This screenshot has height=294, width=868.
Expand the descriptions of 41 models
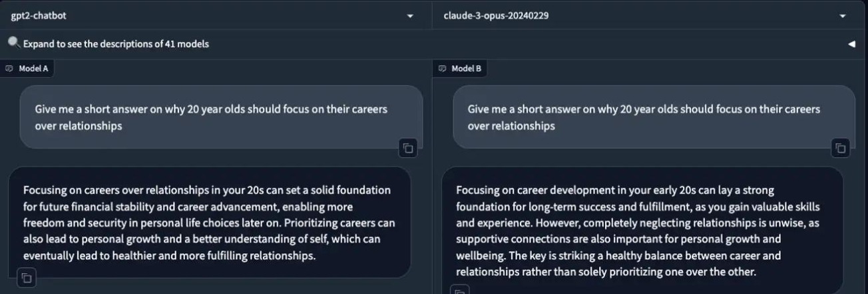116,44
